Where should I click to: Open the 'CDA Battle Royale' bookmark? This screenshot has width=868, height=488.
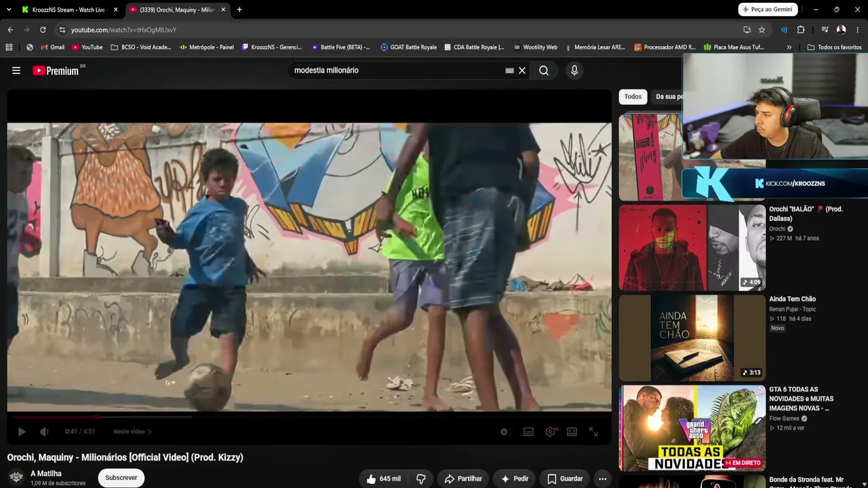point(475,47)
